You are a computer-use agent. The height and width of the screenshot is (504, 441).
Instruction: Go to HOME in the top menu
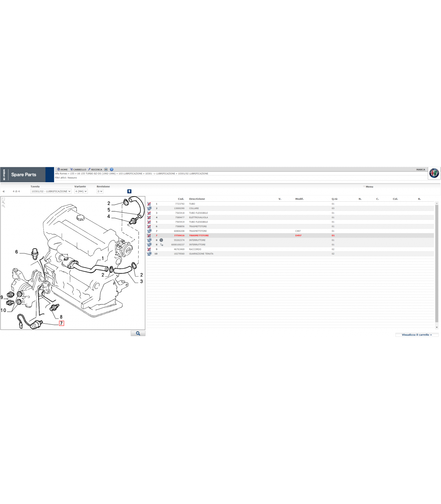(x=62, y=170)
